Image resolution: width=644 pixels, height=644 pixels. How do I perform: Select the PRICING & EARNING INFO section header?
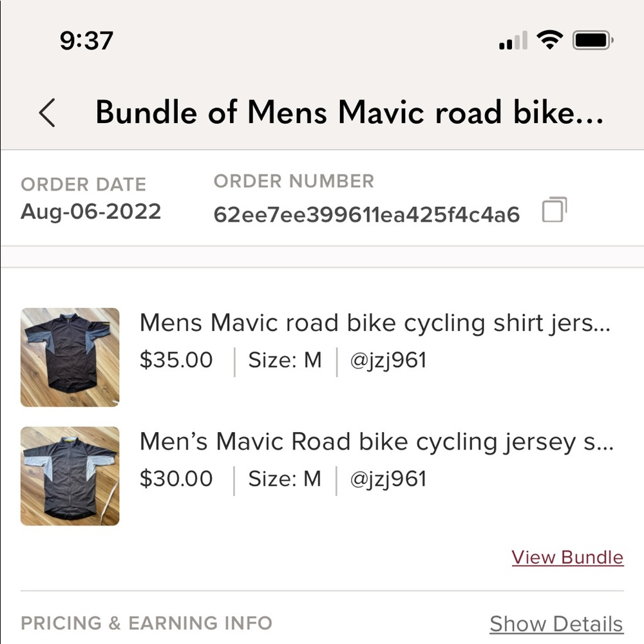click(146, 623)
